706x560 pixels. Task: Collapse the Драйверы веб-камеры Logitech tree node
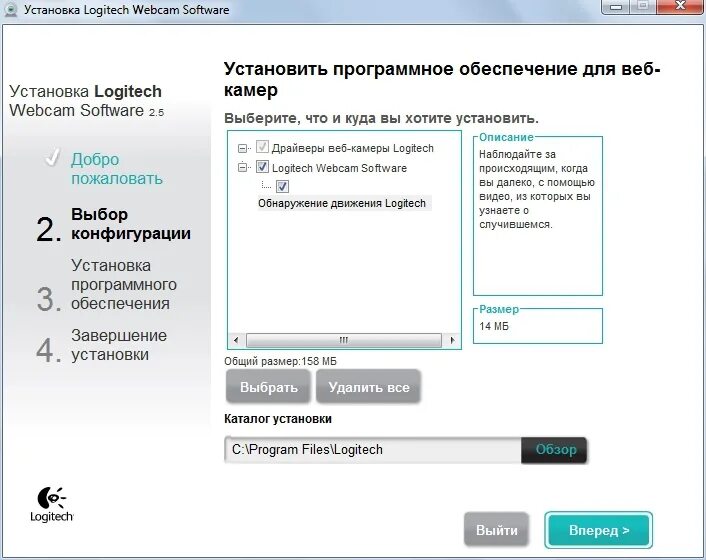pos(243,148)
